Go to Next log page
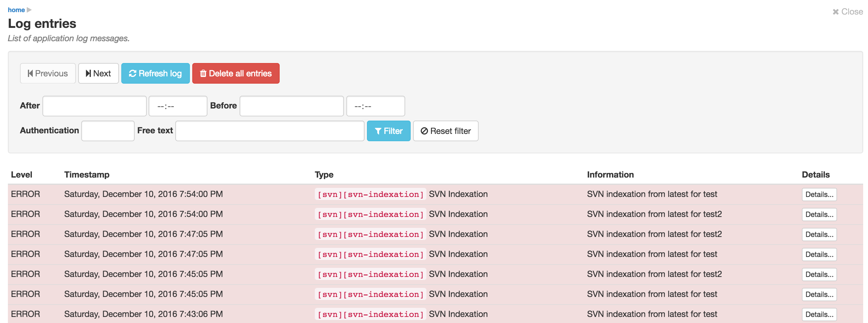Image resolution: width=868 pixels, height=323 pixels. [x=98, y=73]
